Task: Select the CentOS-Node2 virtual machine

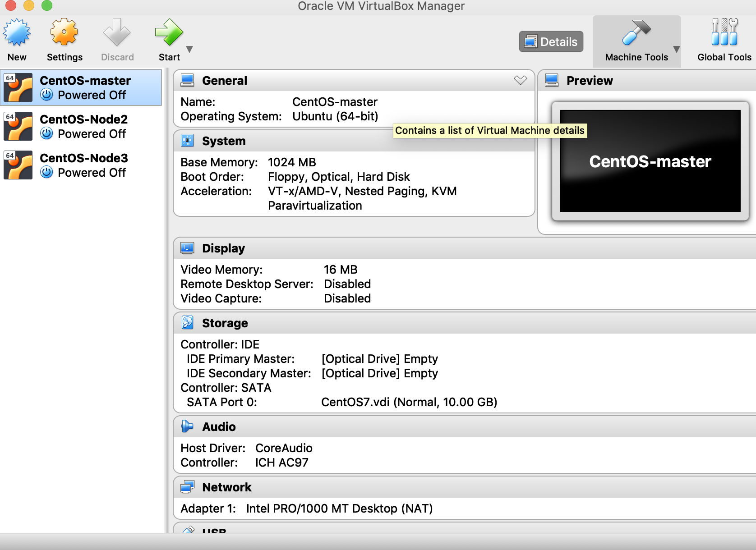Action: tap(81, 126)
